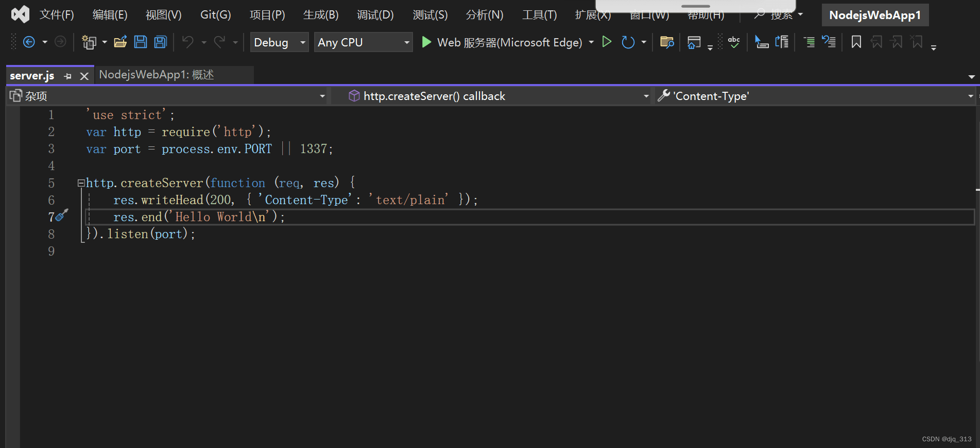The image size is (980, 448).
Task: Click the 'use strict' text on line 1
Action: click(126, 114)
